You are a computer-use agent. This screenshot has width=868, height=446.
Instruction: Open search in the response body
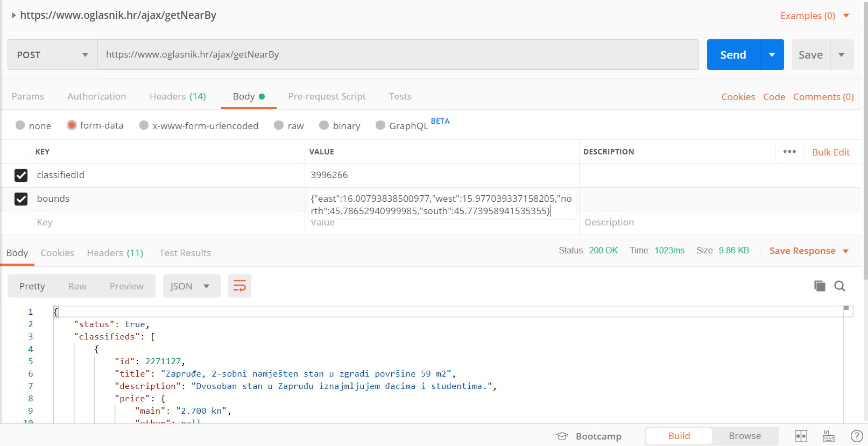click(x=839, y=286)
